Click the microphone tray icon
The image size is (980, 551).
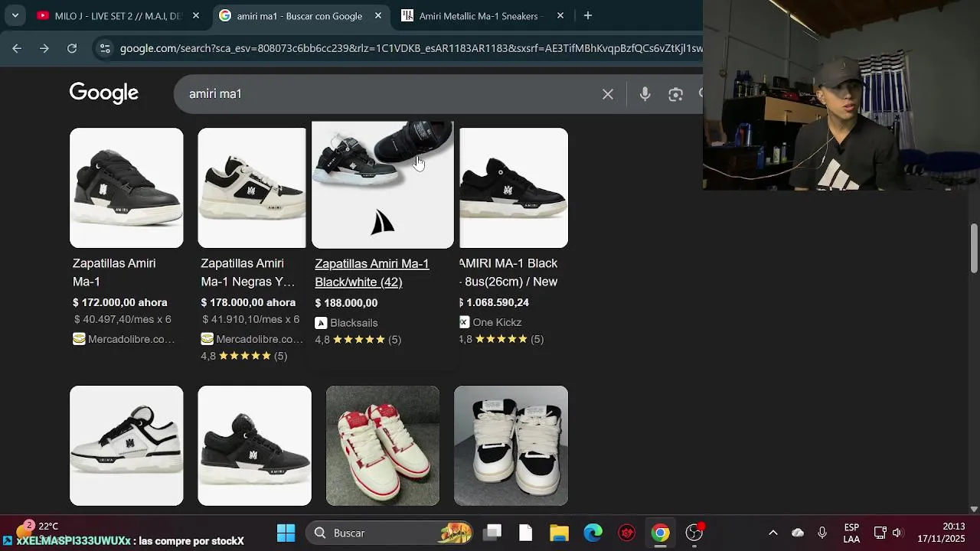(x=822, y=533)
